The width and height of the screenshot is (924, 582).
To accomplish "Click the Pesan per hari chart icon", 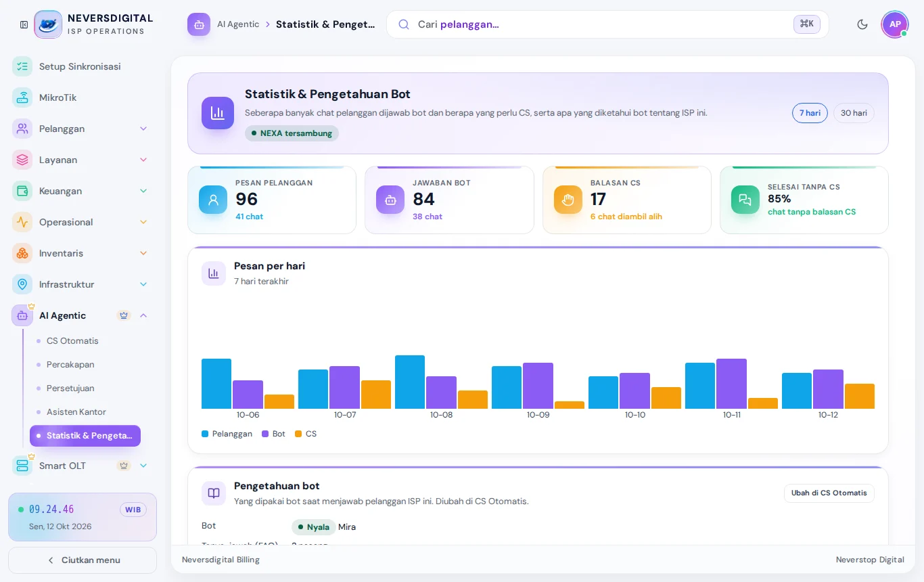I will click(x=214, y=273).
